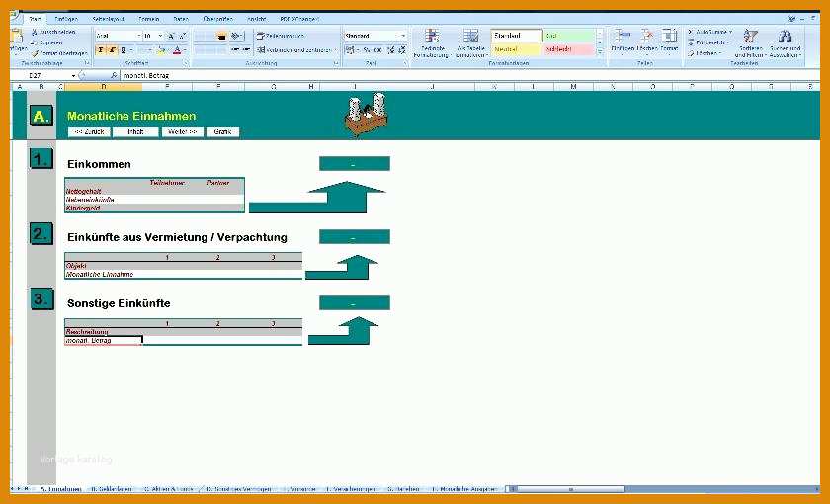Decrease font size with A-down icon
This screenshot has height=504, width=830.
183,36
